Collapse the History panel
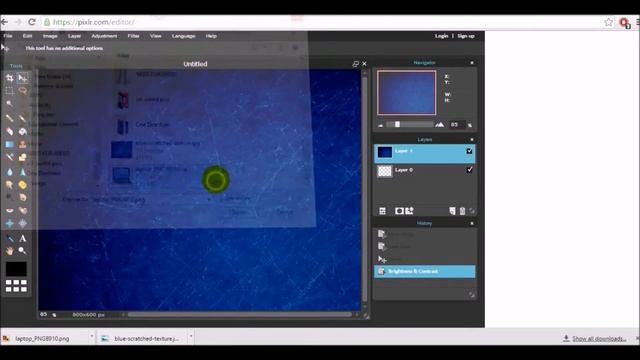Screen dimensions: 640x360 click(x=472, y=223)
